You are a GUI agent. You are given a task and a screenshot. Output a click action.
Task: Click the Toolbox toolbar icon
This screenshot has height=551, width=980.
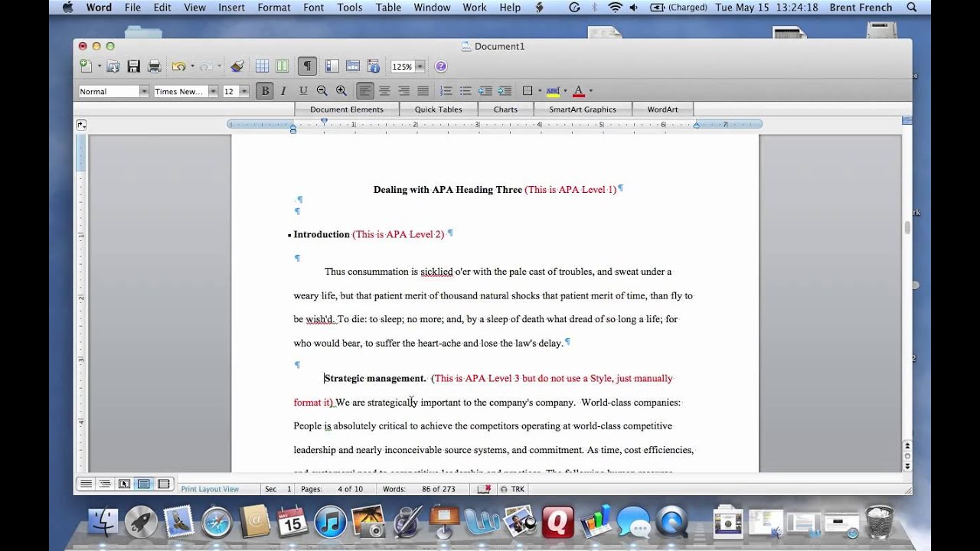pos(353,67)
